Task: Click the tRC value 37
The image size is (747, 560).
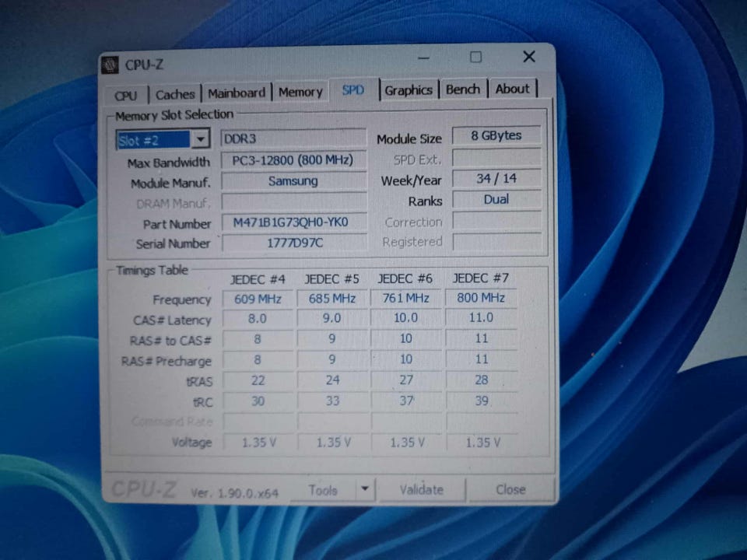Action: (406, 401)
